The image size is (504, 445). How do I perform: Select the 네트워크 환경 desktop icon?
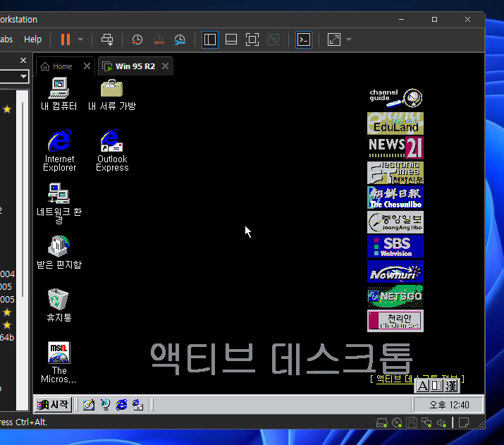(59, 203)
